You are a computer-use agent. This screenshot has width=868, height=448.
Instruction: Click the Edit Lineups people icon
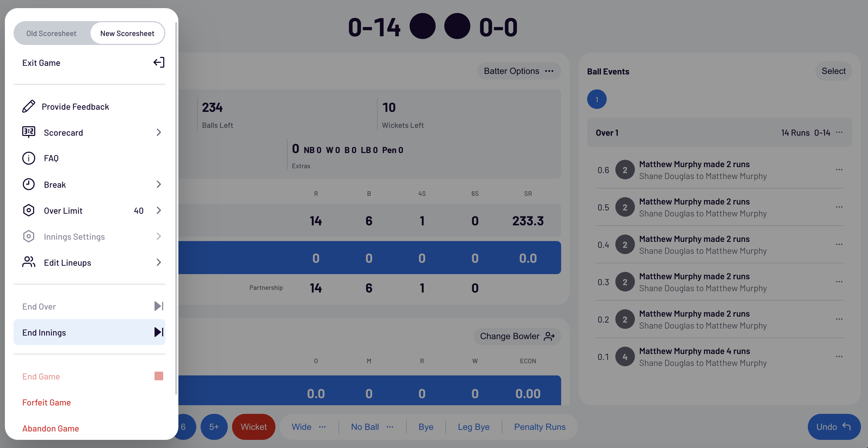click(29, 262)
